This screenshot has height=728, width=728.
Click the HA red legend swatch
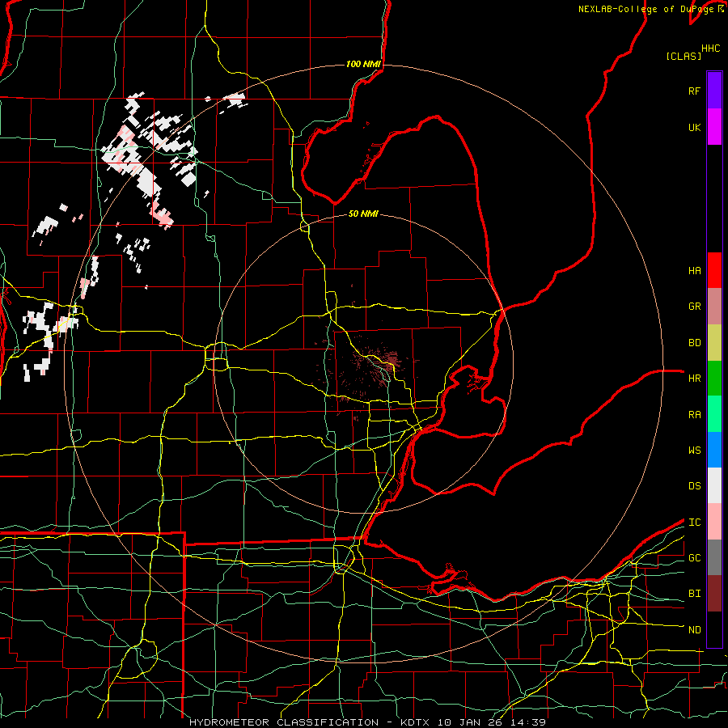[714, 270]
